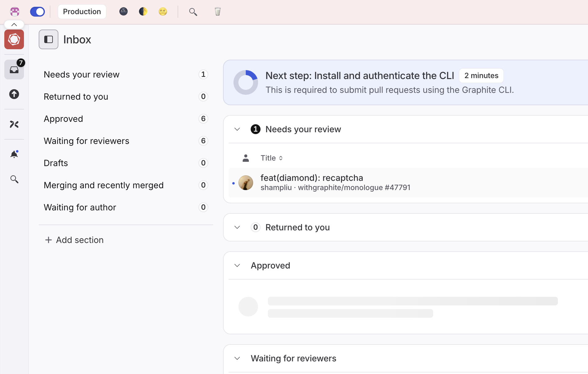Open the pull request feat(diamond): recaptcha
Image resolution: width=588 pixels, height=374 pixels.
click(312, 178)
